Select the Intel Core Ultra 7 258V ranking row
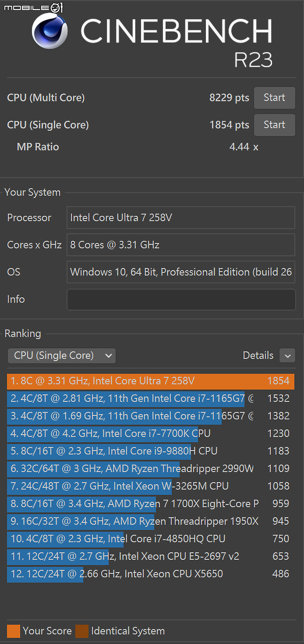304x644 pixels. pyautogui.click(x=150, y=381)
